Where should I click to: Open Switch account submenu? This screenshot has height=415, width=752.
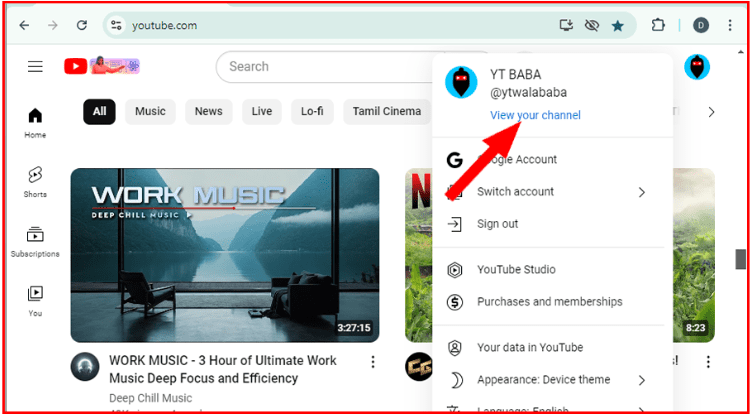click(552, 192)
